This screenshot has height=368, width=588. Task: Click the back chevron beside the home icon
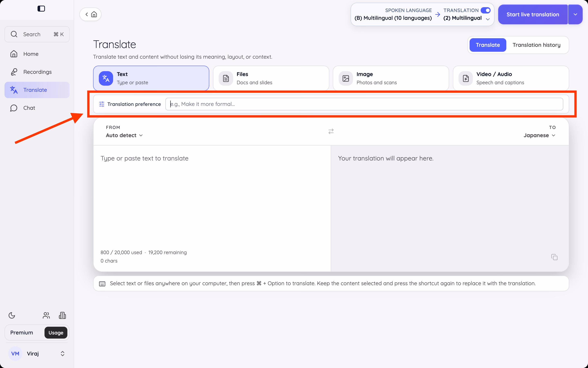click(x=87, y=14)
